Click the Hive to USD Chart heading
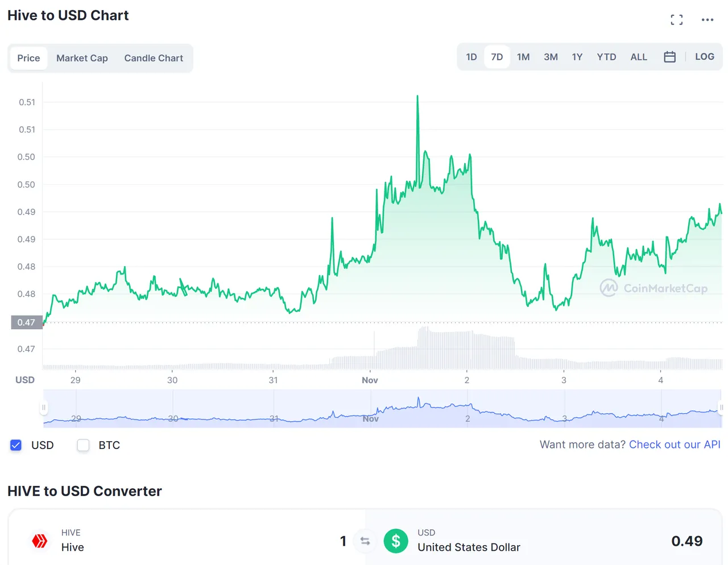Viewport: 728px width, 565px height. point(68,15)
